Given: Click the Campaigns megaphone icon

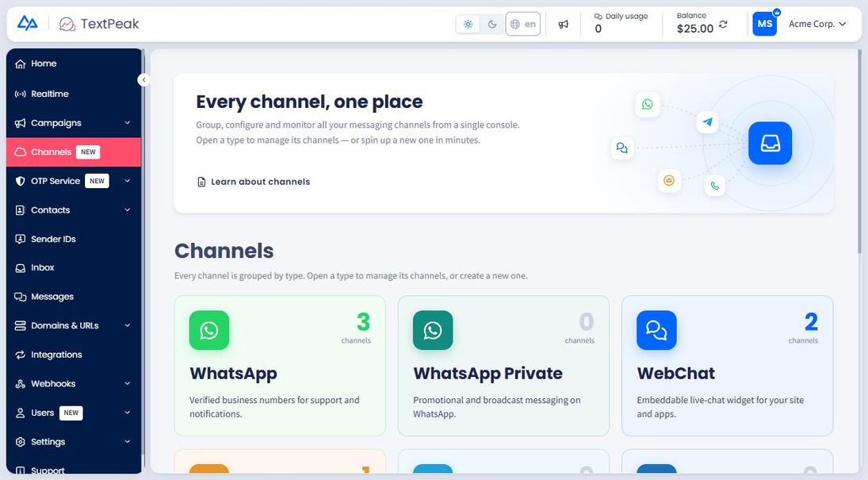Looking at the screenshot, I should pos(21,123).
